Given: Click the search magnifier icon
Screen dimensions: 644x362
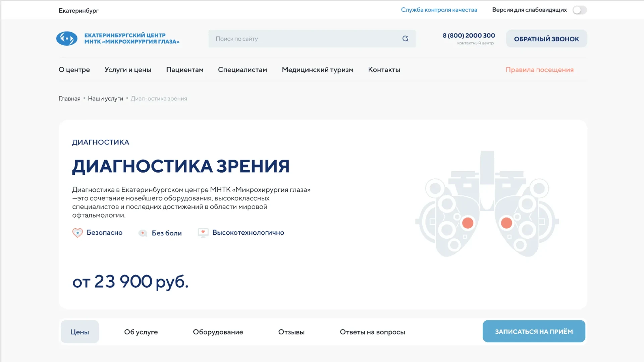Looking at the screenshot, I should (x=405, y=39).
